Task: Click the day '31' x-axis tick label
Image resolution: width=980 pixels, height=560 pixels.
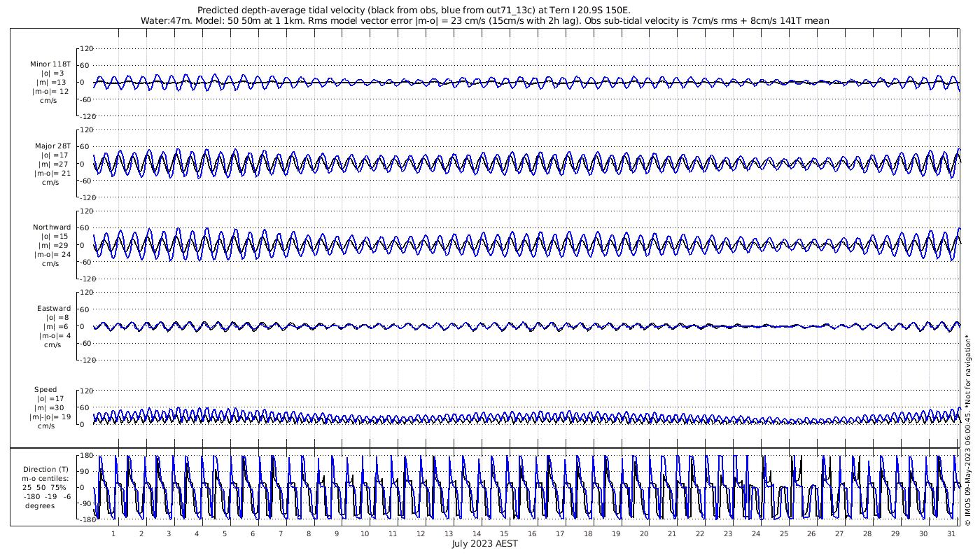Action: tap(951, 533)
